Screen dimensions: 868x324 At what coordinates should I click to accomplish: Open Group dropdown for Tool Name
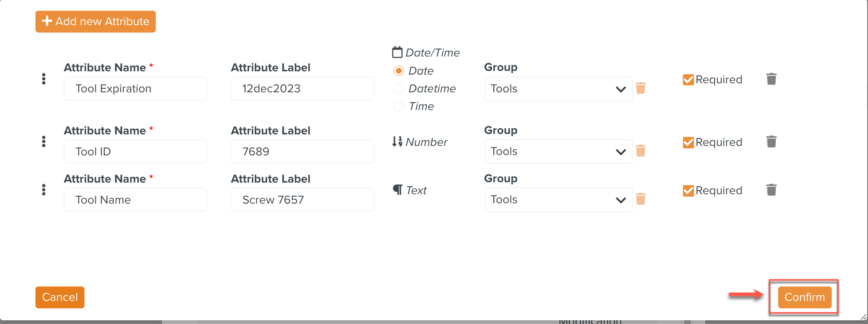click(558, 200)
